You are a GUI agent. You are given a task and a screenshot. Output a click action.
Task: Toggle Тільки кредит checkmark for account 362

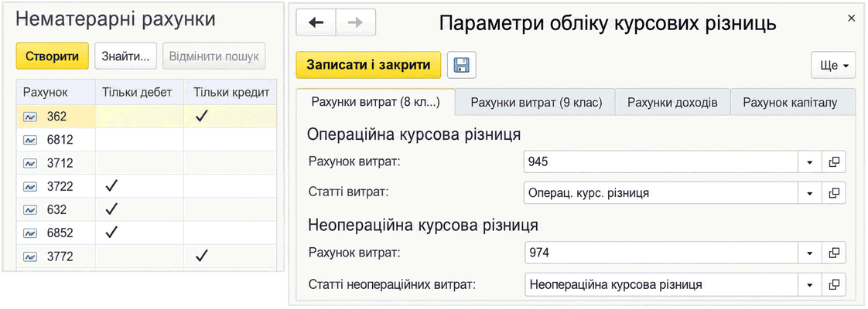pyautogui.click(x=201, y=117)
